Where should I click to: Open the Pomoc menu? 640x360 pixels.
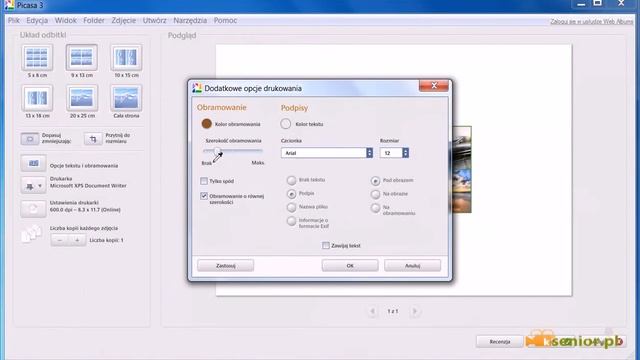(225, 20)
